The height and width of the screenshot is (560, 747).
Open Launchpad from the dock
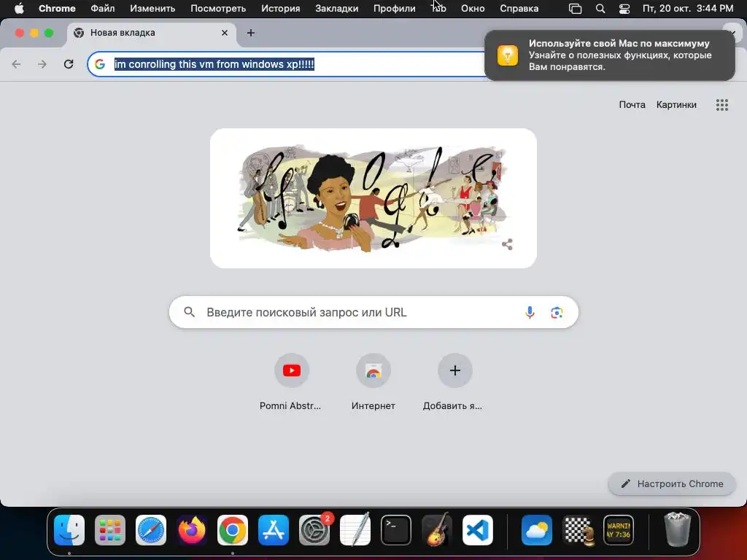[x=110, y=530]
